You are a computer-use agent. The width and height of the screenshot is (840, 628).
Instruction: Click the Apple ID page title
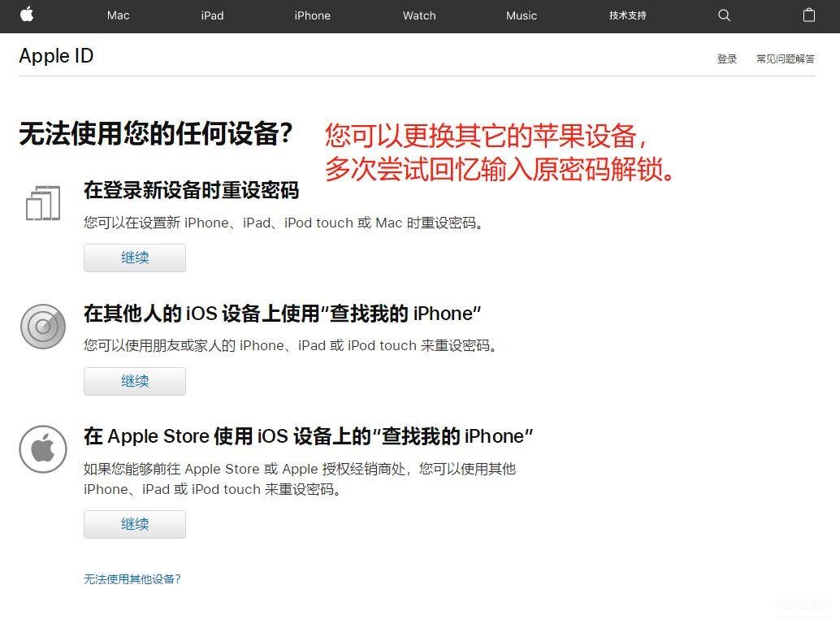pyautogui.click(x=56, y=56)
